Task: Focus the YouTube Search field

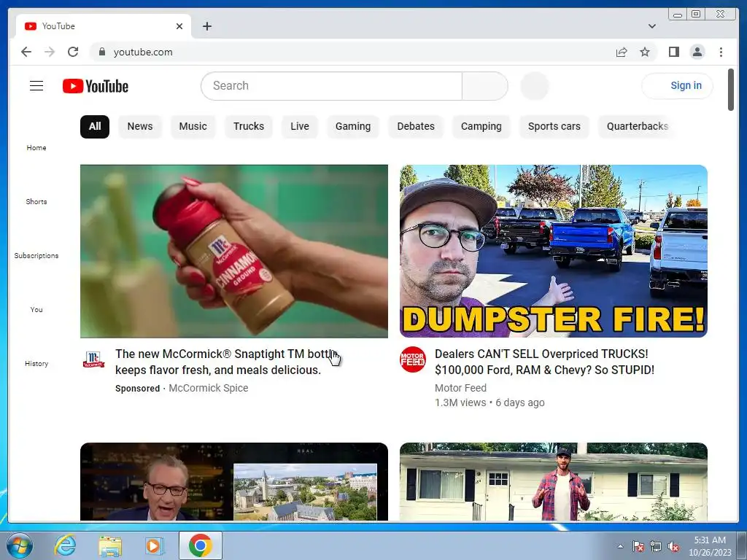Action: pos(332,86)
